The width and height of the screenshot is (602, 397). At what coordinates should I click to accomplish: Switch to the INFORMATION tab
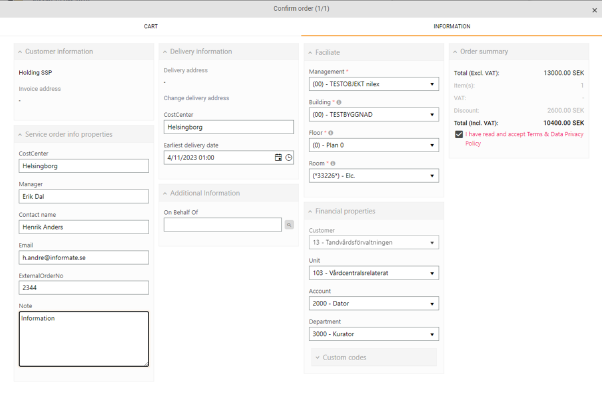(452, 26)
